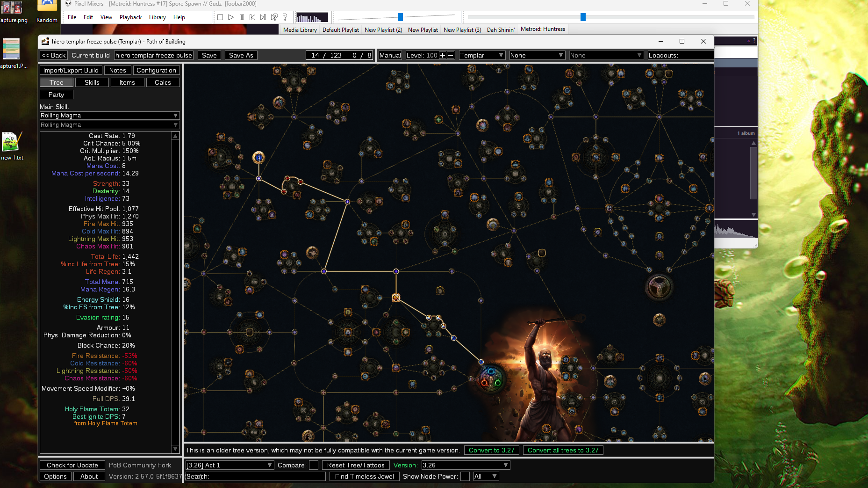The width and height of the screenshot is (868, 488).
Task: Click the allocated gold-ringed notable below the horizontal path
Action: click(396, 298)
